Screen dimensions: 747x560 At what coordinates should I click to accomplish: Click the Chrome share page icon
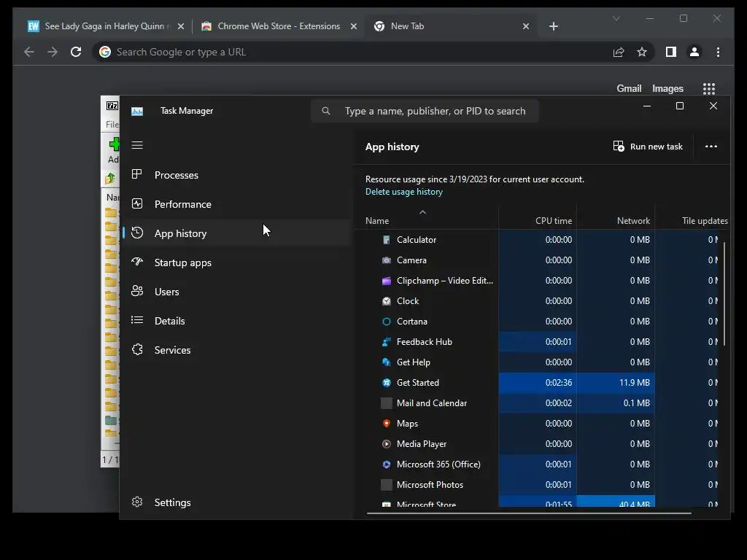click(619, 52)
